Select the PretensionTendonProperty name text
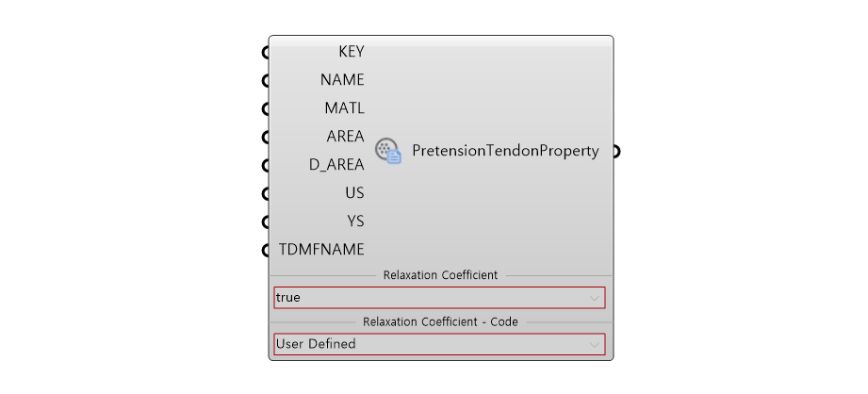Screen dimensions: 868x394 coord(505,151)
